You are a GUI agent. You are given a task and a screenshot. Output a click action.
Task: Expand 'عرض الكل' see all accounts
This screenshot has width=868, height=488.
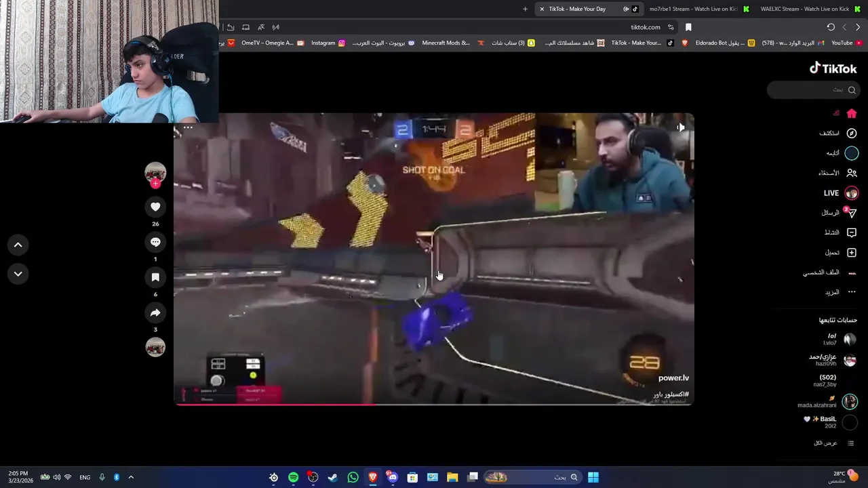pos(833,443)
